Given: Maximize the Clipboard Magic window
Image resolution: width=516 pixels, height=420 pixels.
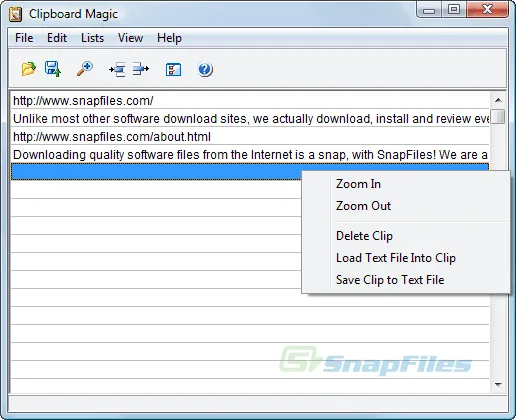Looking at the screenshot, I should tap(454, 10).
